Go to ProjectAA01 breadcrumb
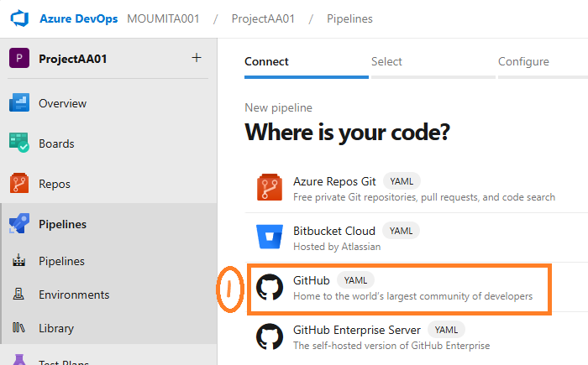This screenshot has width=588, height=365. click(x=263, y=18)
